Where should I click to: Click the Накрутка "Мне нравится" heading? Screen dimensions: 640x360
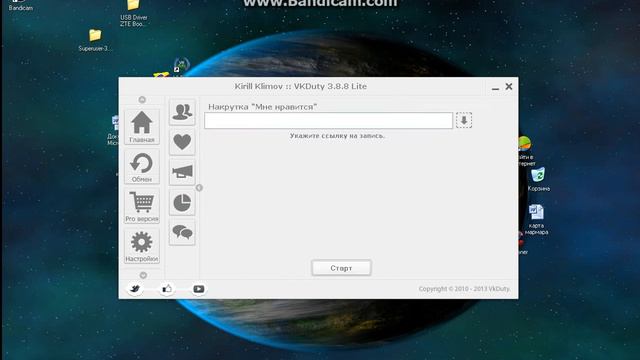(x=262, y=107)
